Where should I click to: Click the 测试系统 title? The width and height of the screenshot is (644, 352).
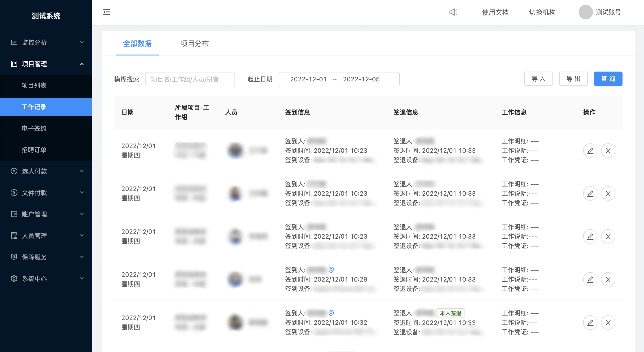(x=46, y=16)
